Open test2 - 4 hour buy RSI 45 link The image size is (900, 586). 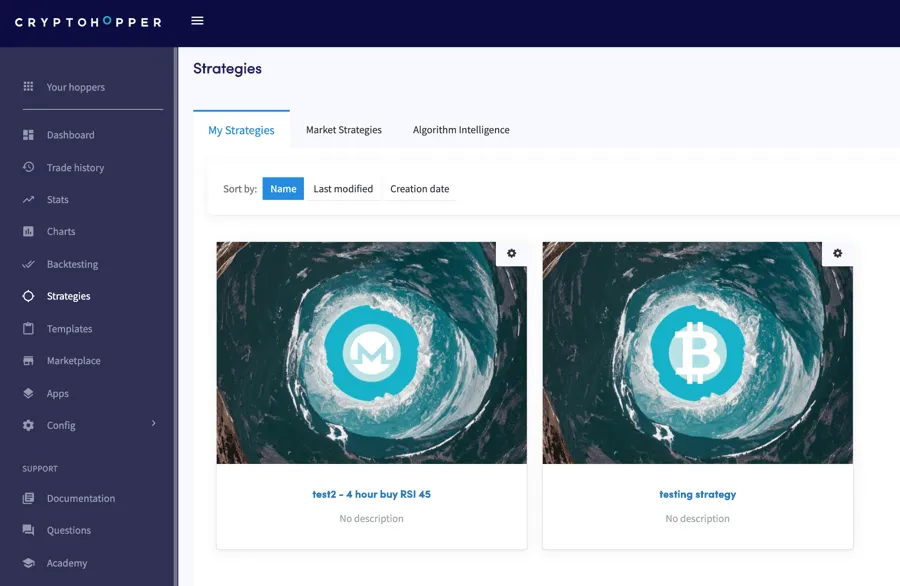coord(371,494)
